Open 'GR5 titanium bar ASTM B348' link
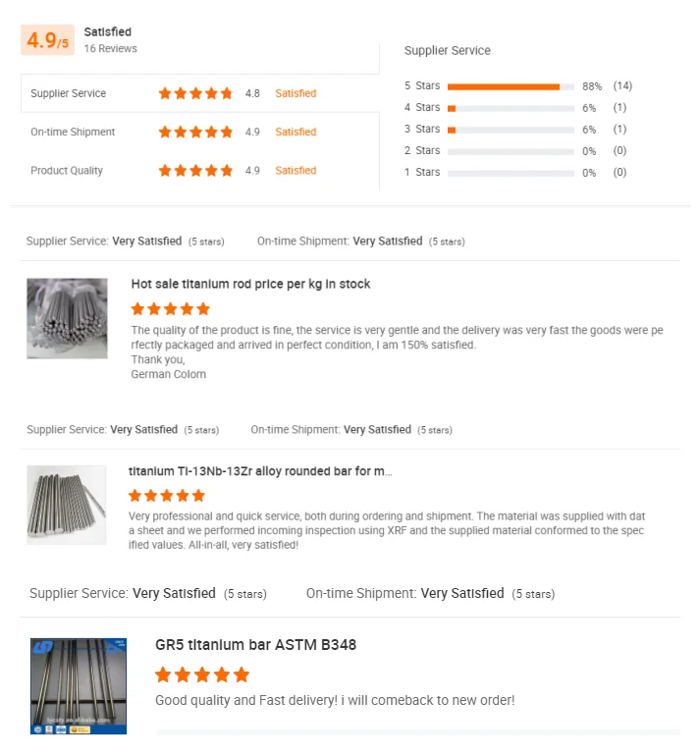Screen dimensions: 700x755 point(255,645)
